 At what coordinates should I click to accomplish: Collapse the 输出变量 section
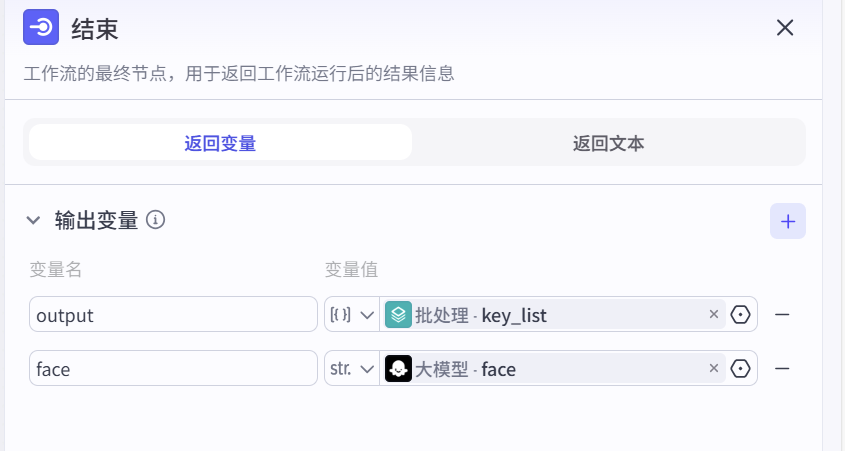(34, 220)
